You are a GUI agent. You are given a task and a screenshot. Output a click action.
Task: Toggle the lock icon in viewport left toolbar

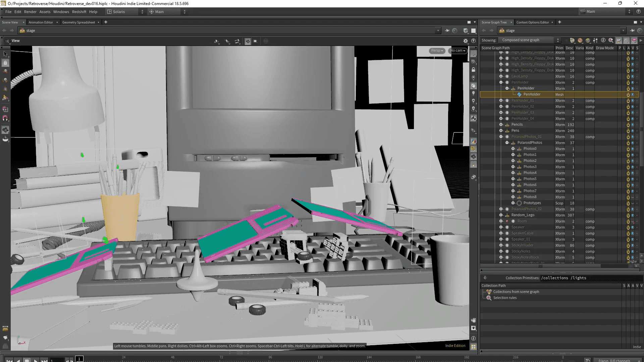tap(5, 63)
